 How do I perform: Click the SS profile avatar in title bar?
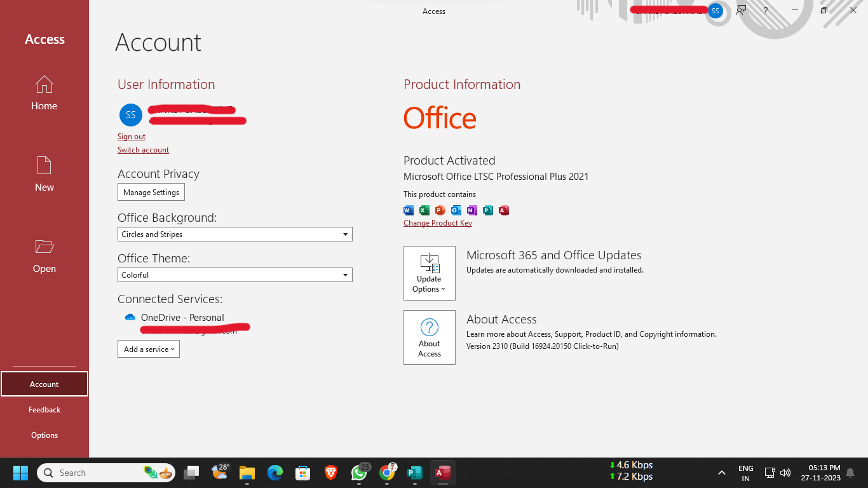pos(715,11)
